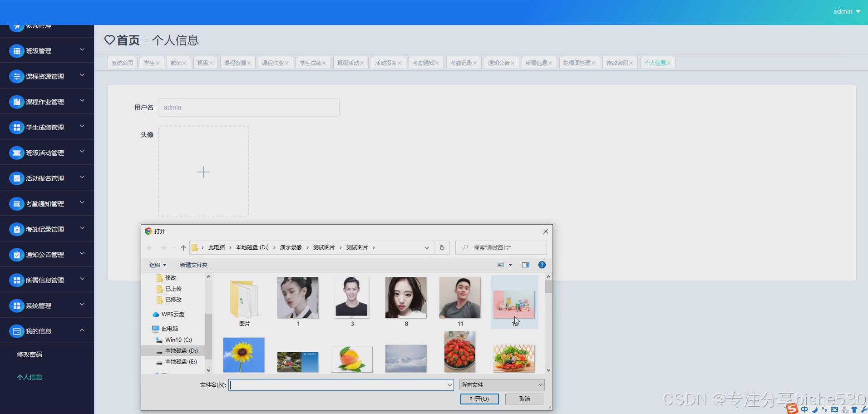Click the Sogou input method tray icon
Image resolution: width=868 pixels, height=414 pixels.
coord(792,409)
